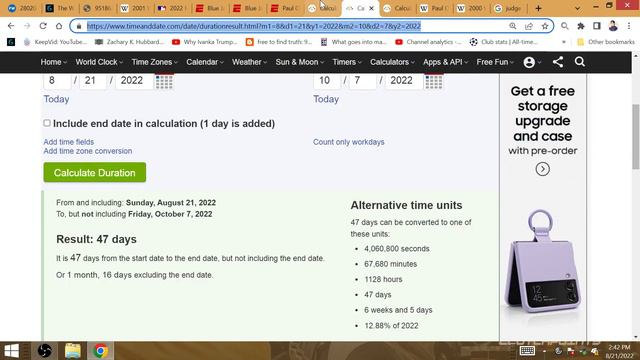Expand the Timers menu
The width and height of the screenshot is (640, 360).
click(347, 62)
